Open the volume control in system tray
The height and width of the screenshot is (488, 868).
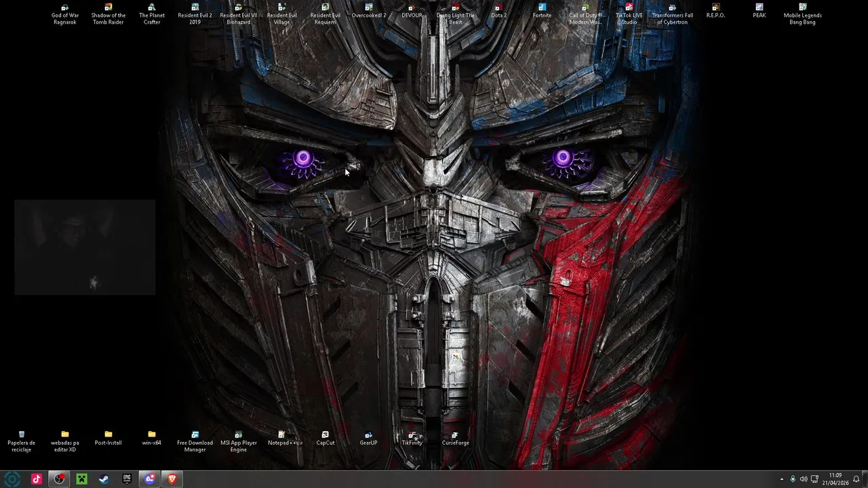(x=804, y=479)
